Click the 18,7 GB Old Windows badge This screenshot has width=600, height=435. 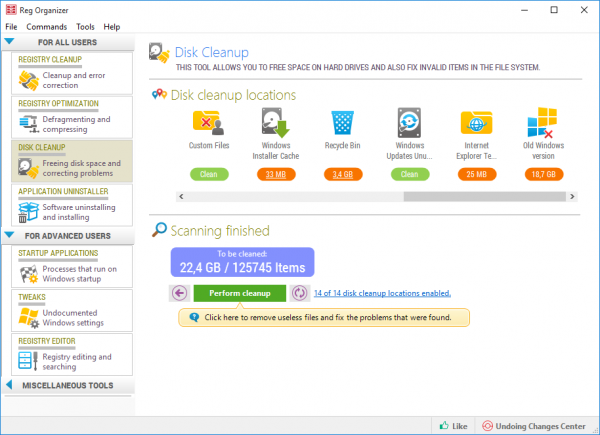click(x=543, y=174)
